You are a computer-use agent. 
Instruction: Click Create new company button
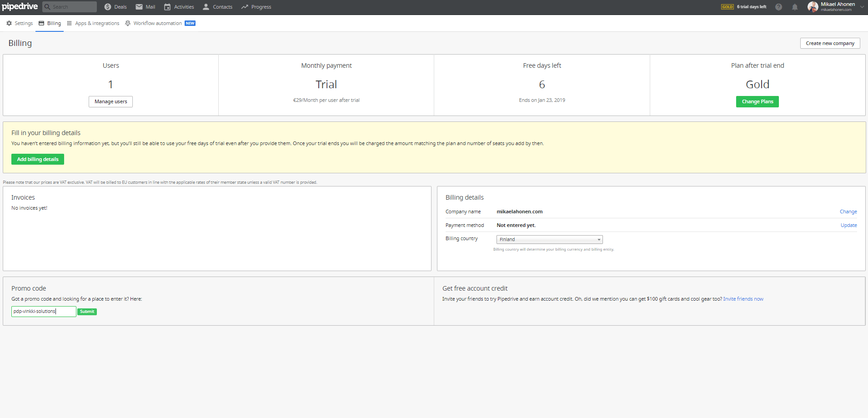coord(830,43)
